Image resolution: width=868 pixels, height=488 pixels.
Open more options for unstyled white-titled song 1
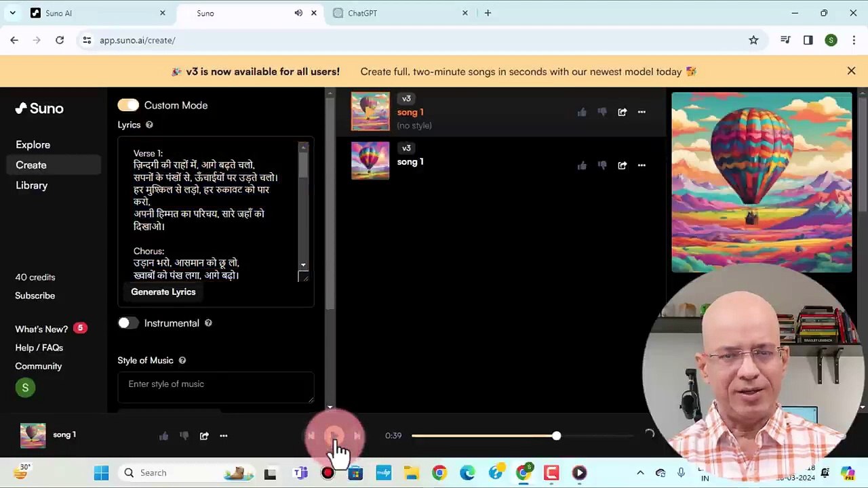[642, 165]
